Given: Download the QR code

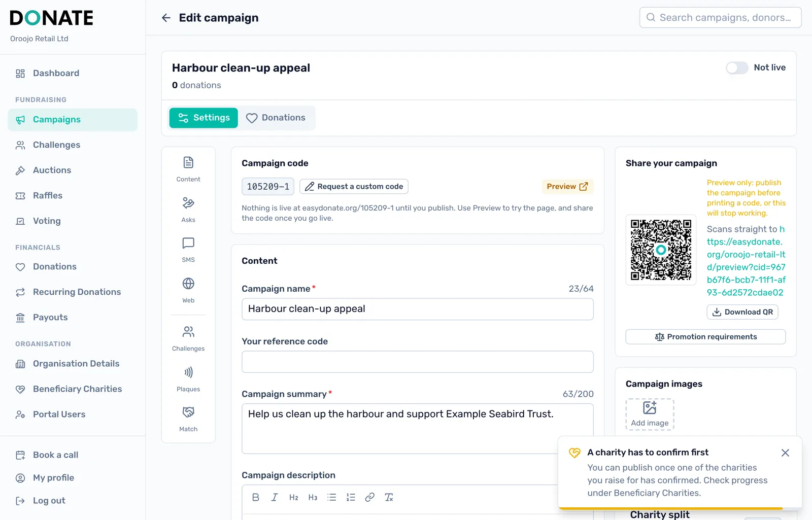Looking at the screenshot, I should [742, 312].
